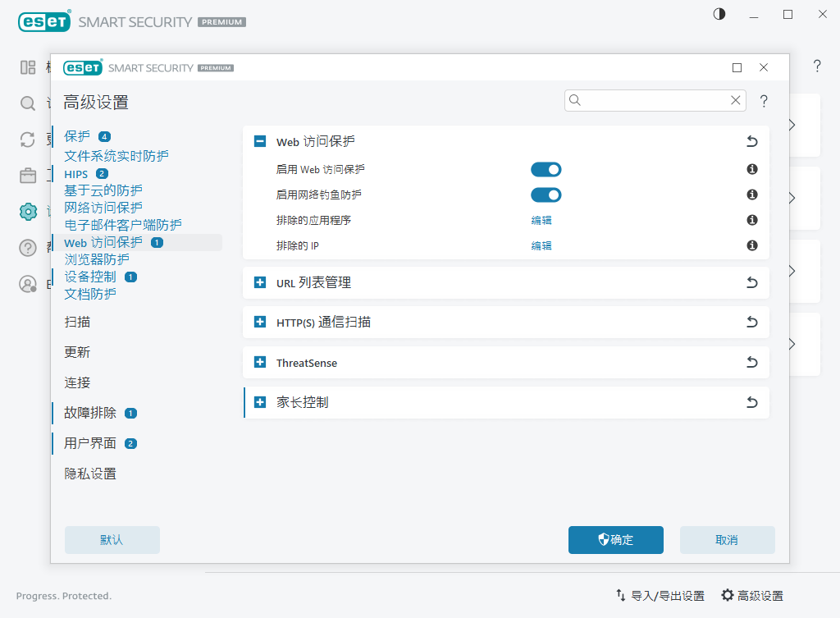Viewport: 840px width, 618px height.
Task: Open 高级设置 gear at the bottom bar
Action: pyautogui.click(x=726, y=595)
